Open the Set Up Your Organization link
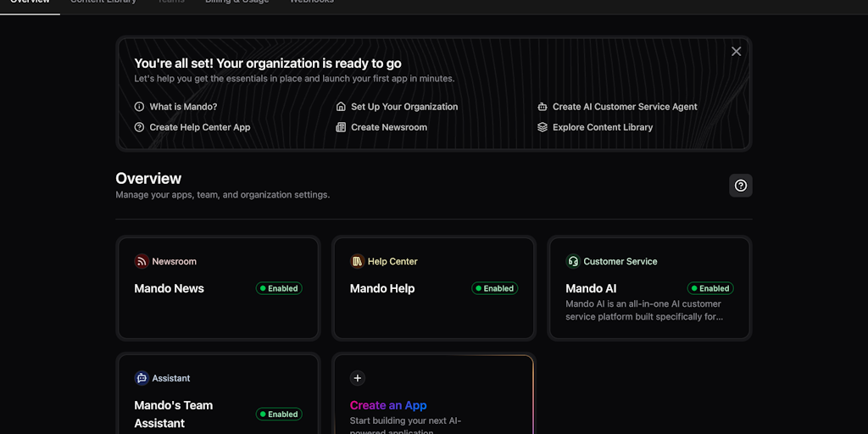 pyautogui.click(x=404, y=107)
